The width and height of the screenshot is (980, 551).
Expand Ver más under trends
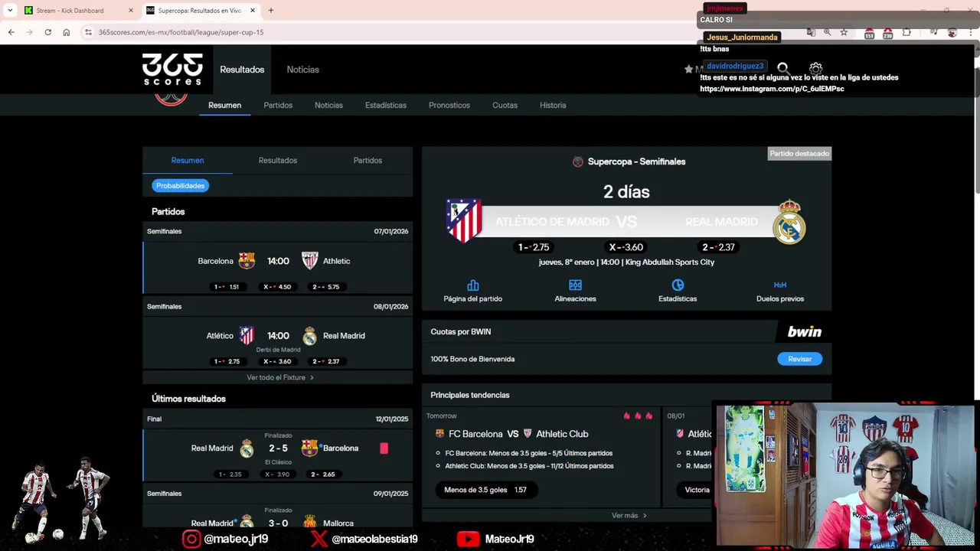(629, 515)
